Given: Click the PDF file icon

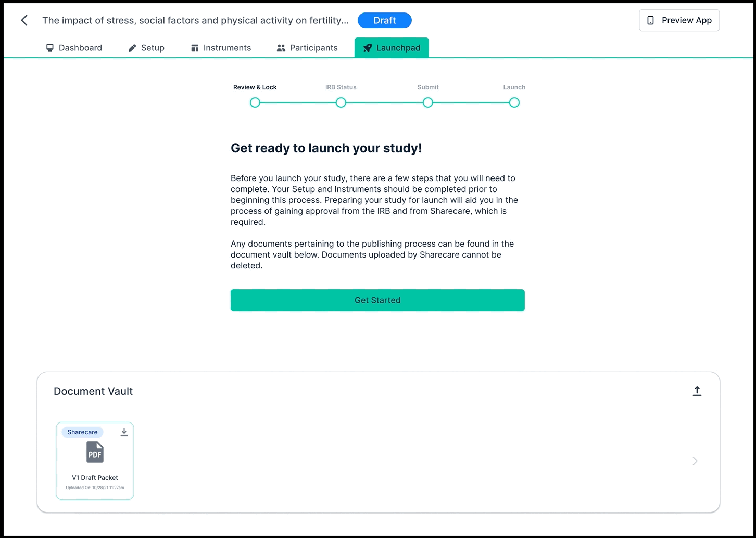Looking at the screenshot, I should pyautogui.click(x=95, y=452).
